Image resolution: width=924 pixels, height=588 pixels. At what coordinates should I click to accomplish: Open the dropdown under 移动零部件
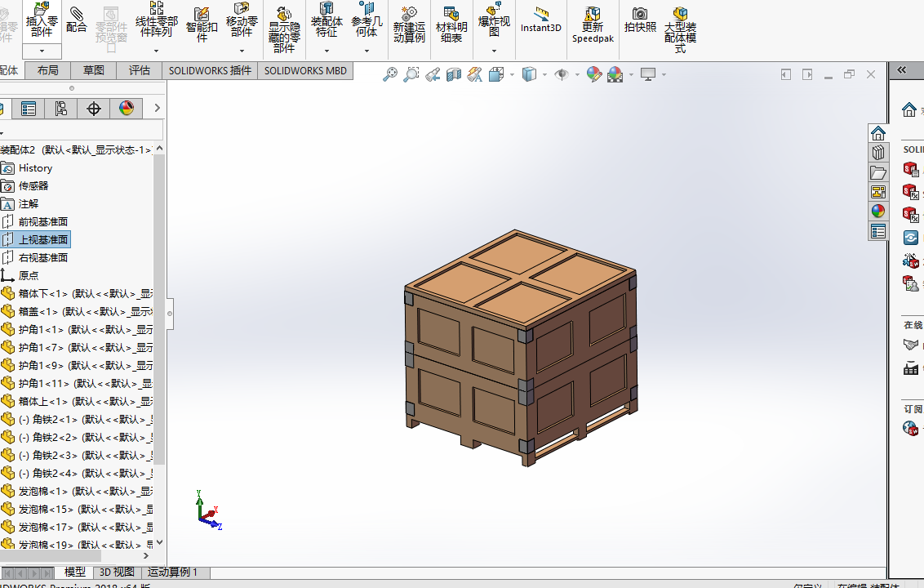click(242, 51)
